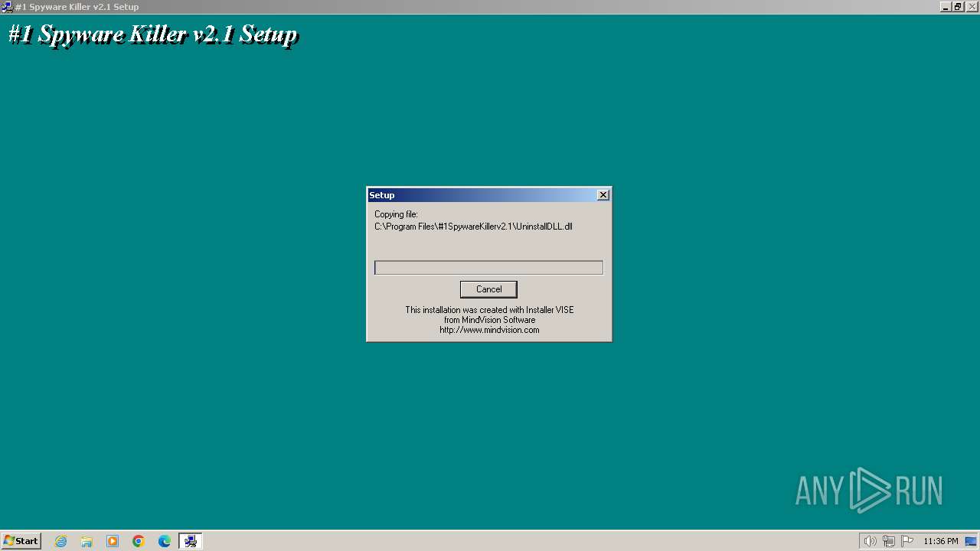Click the setup window's title bar icon
Viewport: 980px width, 551px height.
[x=7, y=7]
